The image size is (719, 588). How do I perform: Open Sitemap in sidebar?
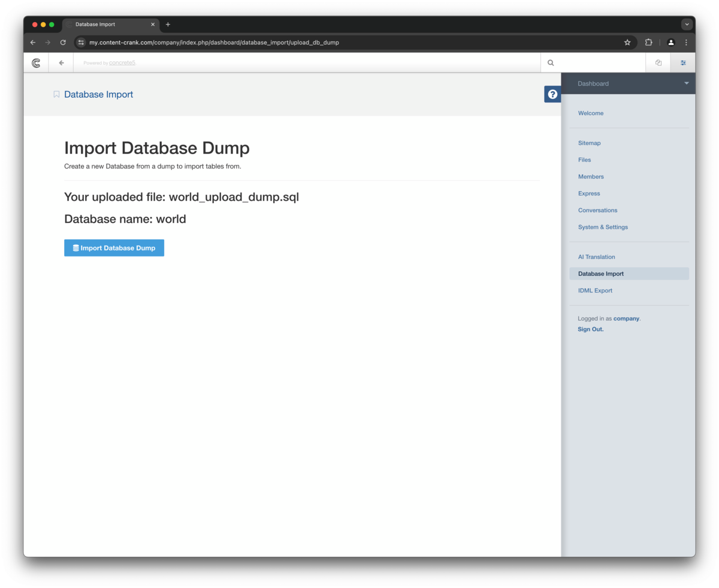(590, 143)
